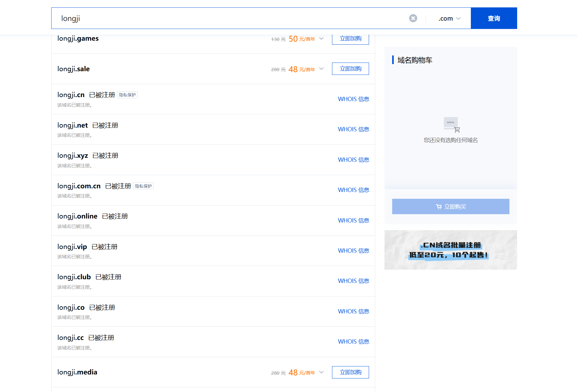
Task: Open the .com domain suffix dropdown
Action: [x=449, y=18]
